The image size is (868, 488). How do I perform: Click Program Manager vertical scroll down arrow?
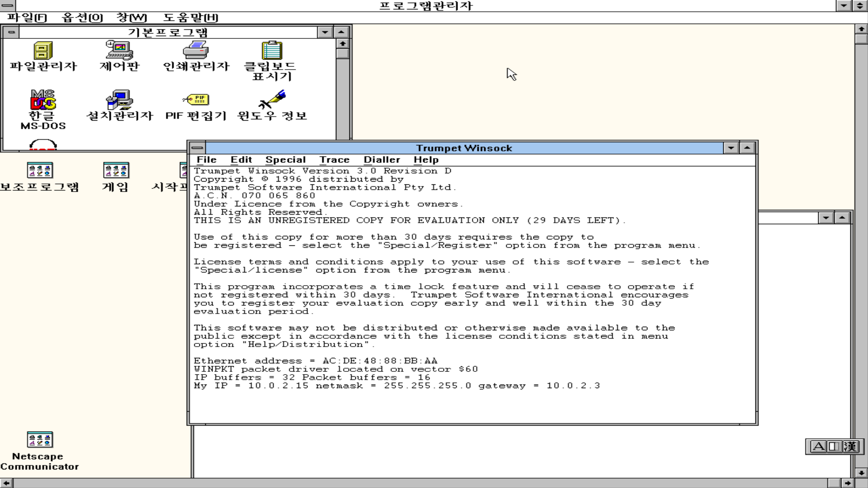tap(861, 473)
